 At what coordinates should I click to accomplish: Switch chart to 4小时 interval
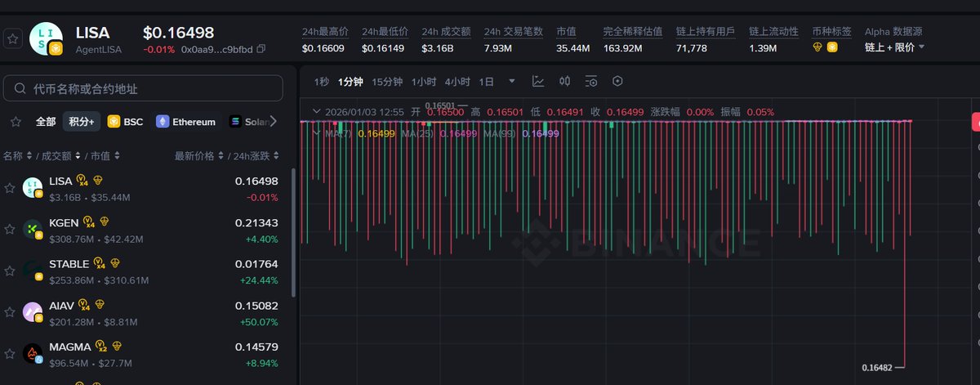point(457,81)
